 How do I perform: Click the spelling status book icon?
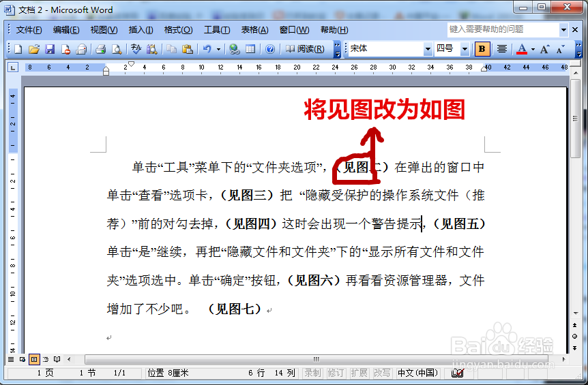tap(458, 373)
